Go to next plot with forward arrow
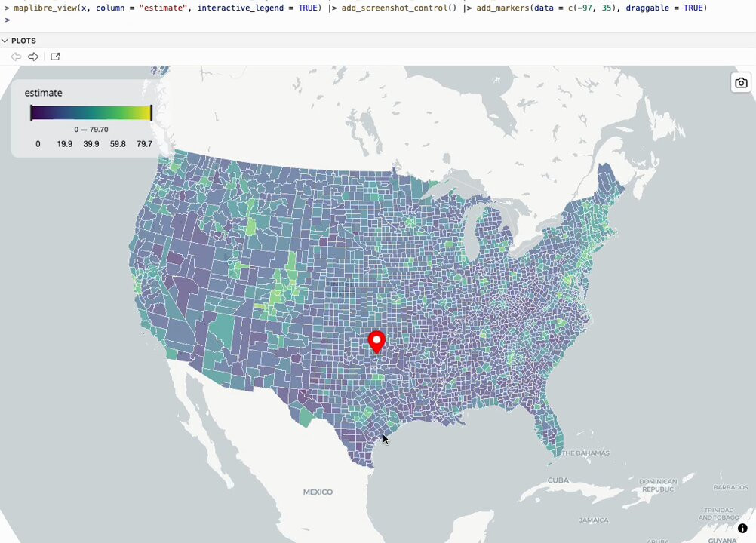 tap(33, 57)
